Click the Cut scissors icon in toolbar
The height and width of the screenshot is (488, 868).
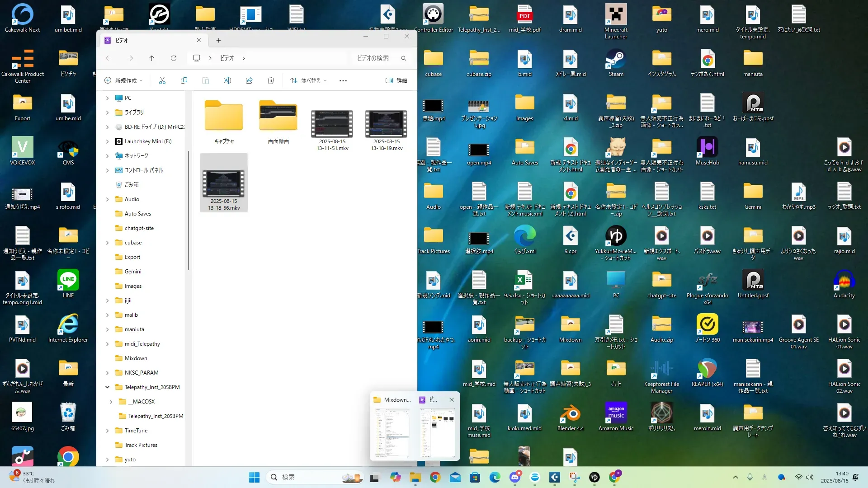162,80
